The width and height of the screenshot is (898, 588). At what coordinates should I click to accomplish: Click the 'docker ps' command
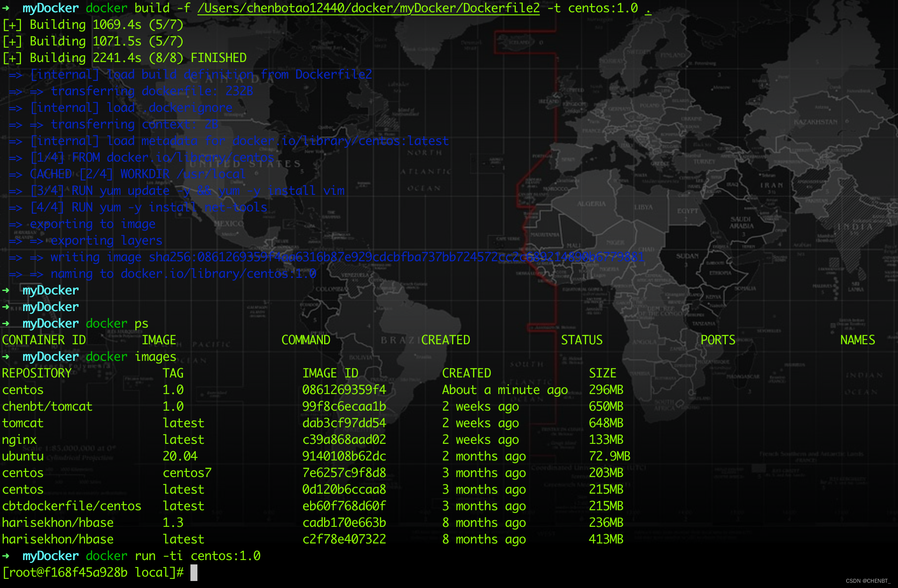(x=117, y=323)
